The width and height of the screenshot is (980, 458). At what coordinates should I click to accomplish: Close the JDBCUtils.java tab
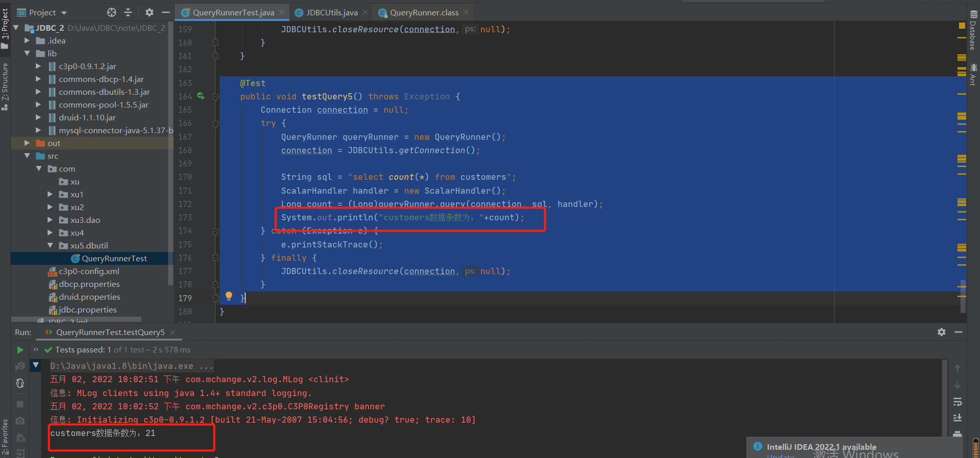[365, 12]
